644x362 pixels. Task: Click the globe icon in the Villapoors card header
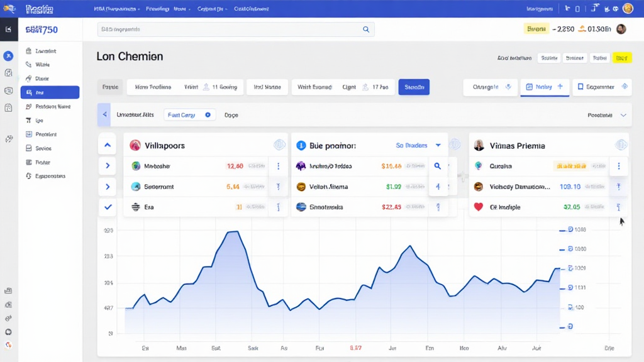[x=279, y=145]
